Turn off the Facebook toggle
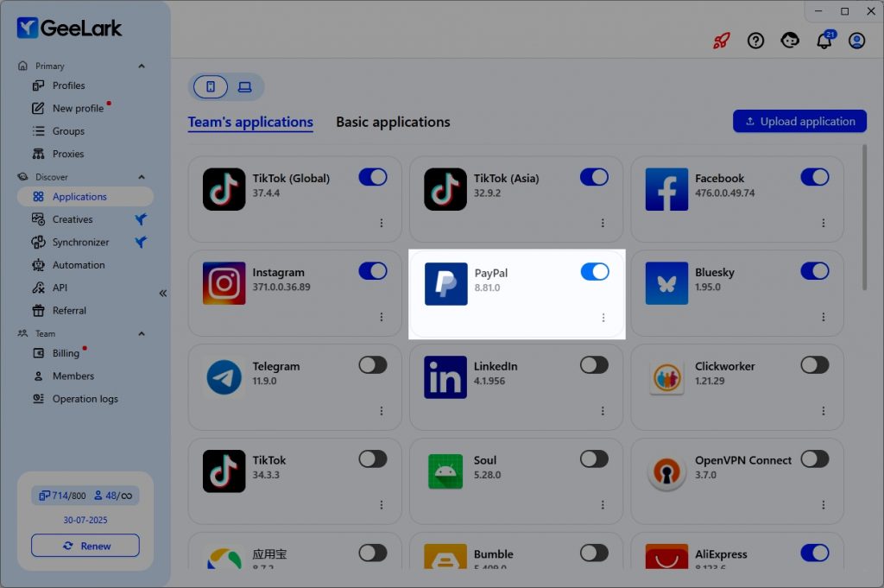Screen dimensions: 884x588 (x=815, y=177)
